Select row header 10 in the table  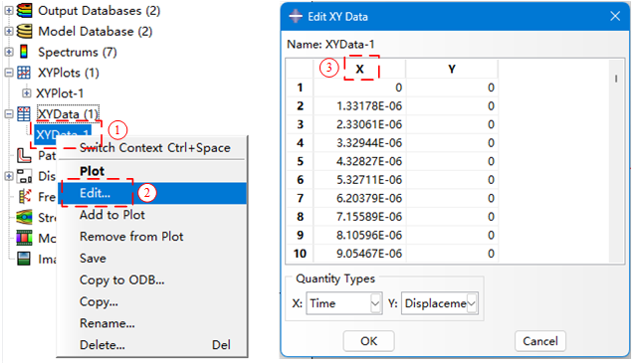(300, 254)
